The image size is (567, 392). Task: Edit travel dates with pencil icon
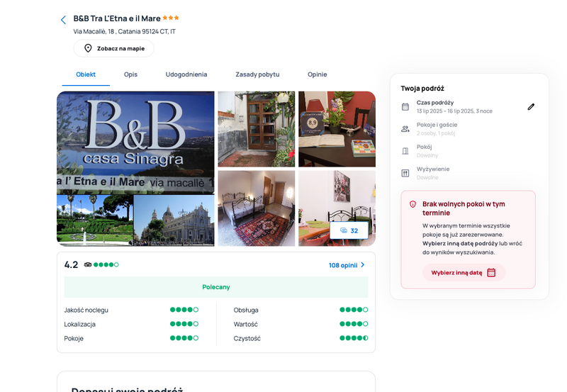[x=531, y=106]
